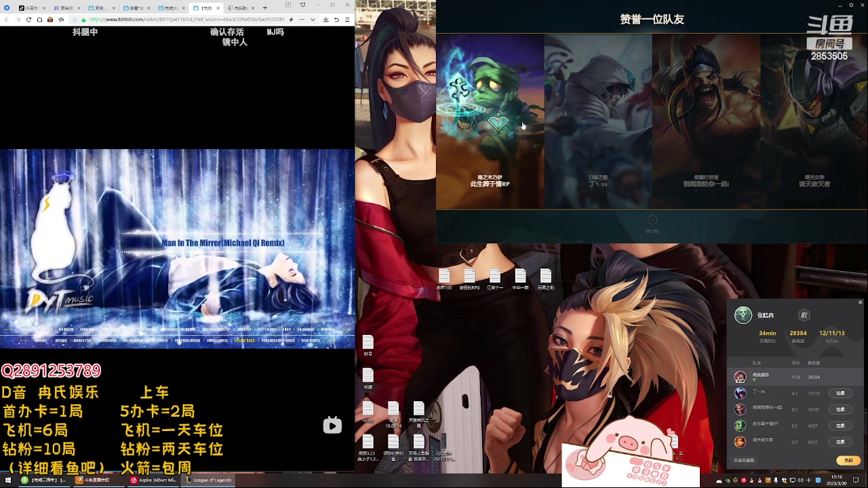This screenshot has width=868, height=488.
Task: Switch to League of Legends in the taskbar
Action: click(x=210, y=480)
